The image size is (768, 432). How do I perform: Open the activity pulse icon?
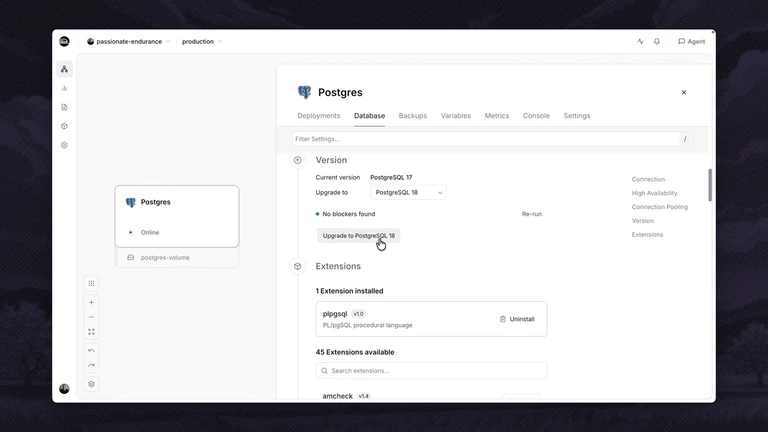[640, 42]
